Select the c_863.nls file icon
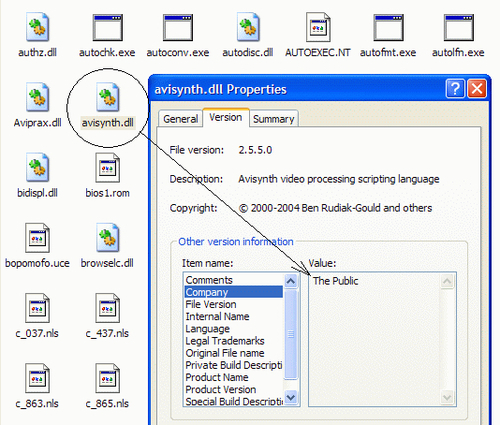Screen dimensions: 500x425 pyautogui.click(x=37, y=378)
